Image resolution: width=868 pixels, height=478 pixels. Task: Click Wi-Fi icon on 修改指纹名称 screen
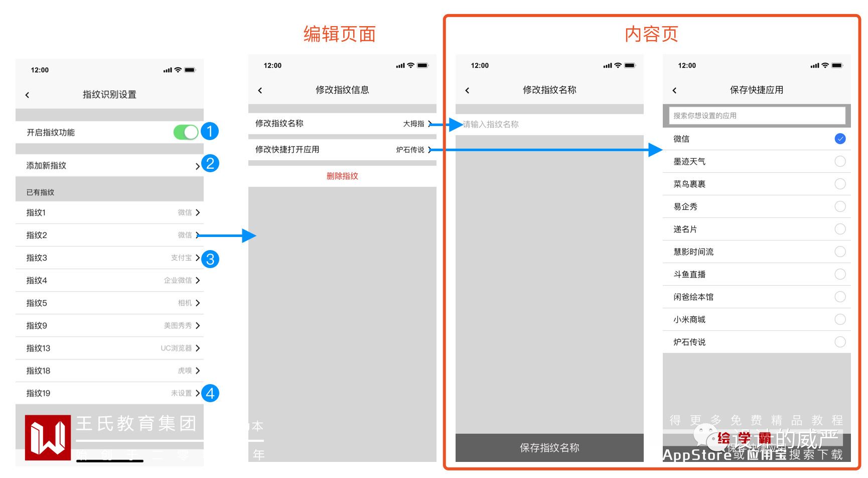pyautogui.click(x=618, y=65)
